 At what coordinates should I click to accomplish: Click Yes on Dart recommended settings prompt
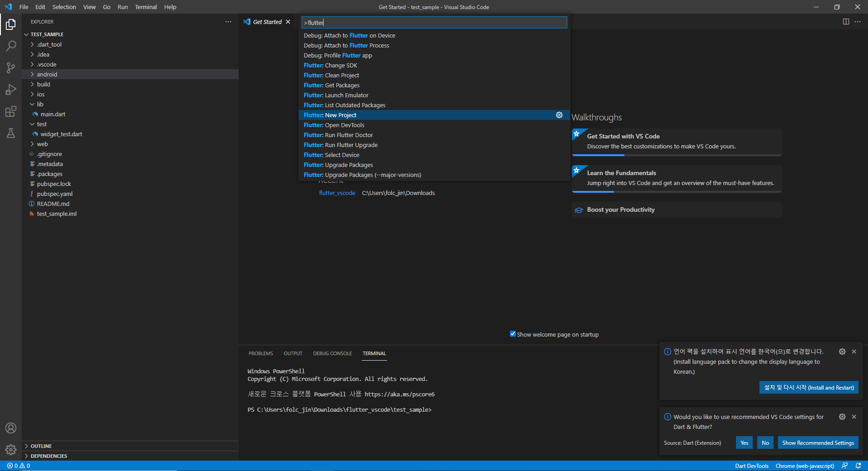(744, 442)
